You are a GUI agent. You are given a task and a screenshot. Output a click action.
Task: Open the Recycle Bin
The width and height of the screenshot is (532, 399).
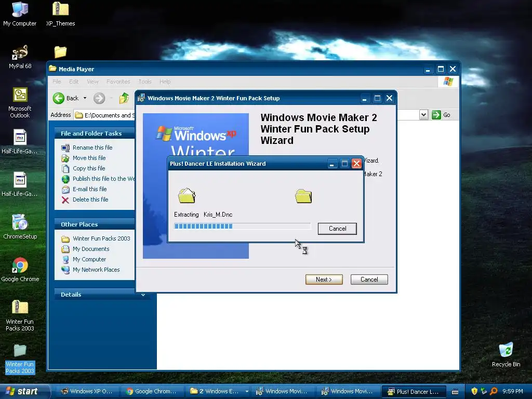[x=506, y=354]
